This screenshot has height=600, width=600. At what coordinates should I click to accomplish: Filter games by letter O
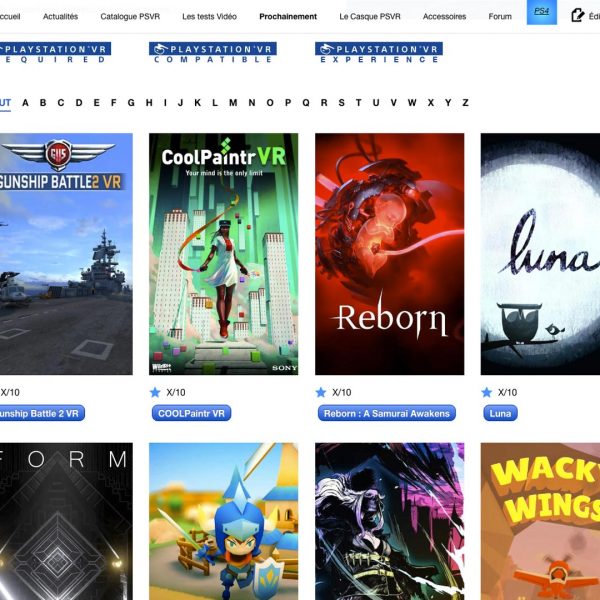tap(270, 103)
